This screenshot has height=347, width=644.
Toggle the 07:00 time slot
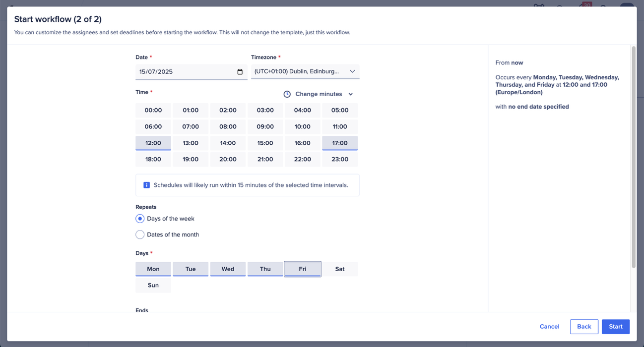(191, 126)
